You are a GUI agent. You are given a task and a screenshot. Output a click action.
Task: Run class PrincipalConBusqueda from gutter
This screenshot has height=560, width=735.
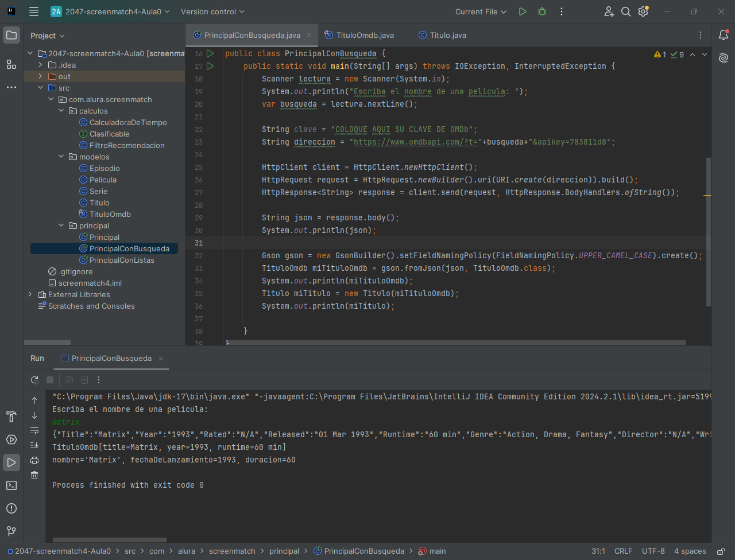pyautogui.click(x=210, y=53)
